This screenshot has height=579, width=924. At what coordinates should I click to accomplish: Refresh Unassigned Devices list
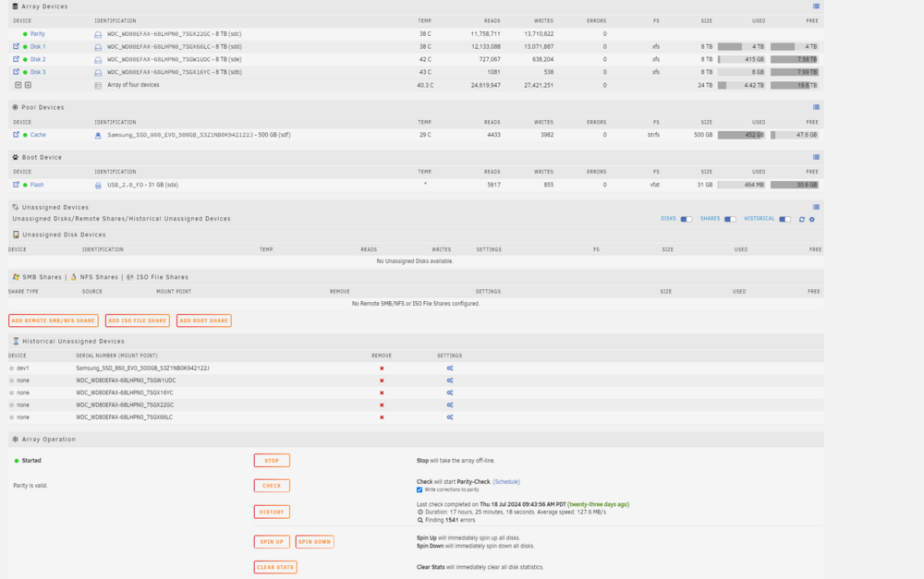pos(801,219)
